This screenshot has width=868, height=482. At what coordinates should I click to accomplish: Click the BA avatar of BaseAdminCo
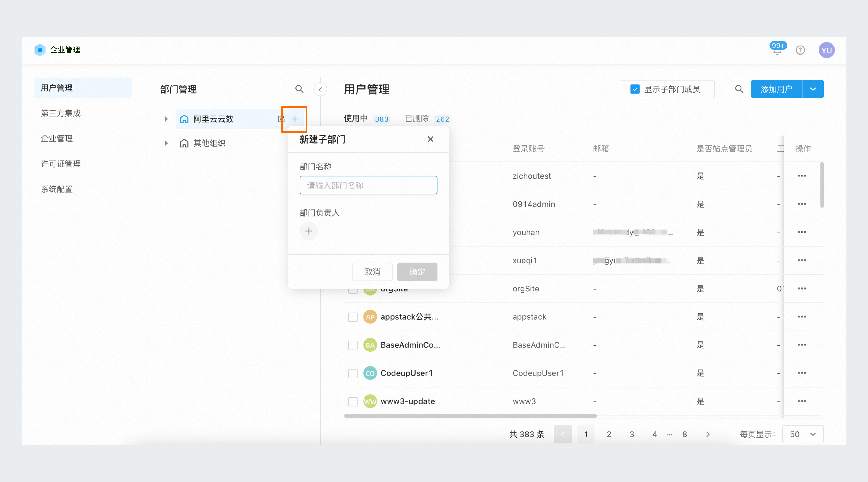click(370, 345)
